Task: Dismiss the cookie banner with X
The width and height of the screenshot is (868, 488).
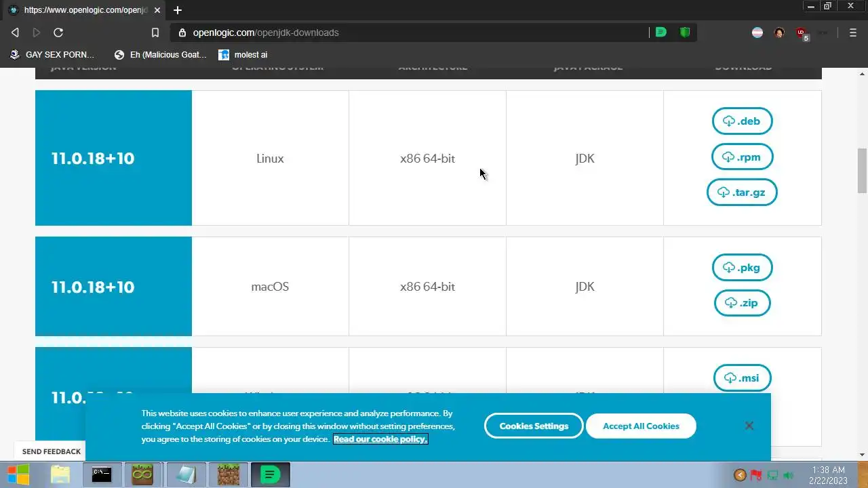Action: (749, 426)
